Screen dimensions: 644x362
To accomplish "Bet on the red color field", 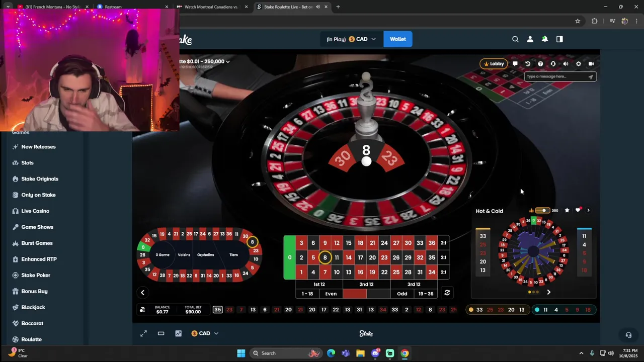I will (x=355, y=294).
